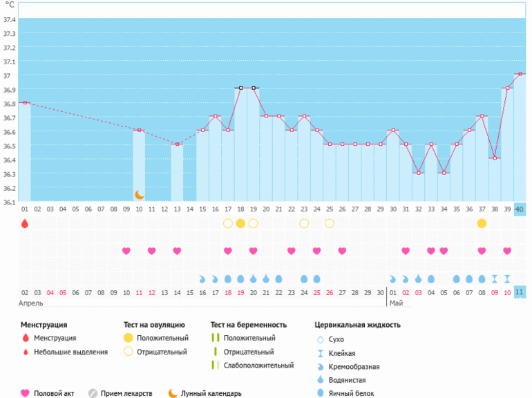Click the cervical fluid icon on cycle day 16

[x=202, y=279]
